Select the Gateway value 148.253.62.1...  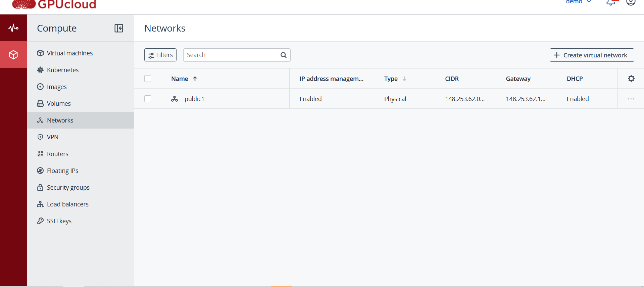(x=526, y=99)
